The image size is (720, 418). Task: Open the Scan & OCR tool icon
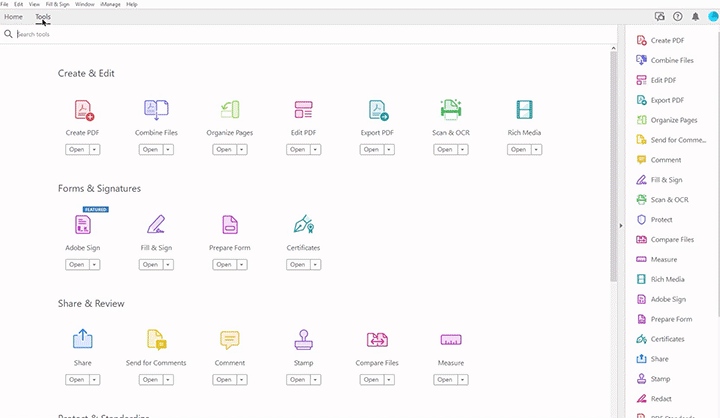point(451,110)
